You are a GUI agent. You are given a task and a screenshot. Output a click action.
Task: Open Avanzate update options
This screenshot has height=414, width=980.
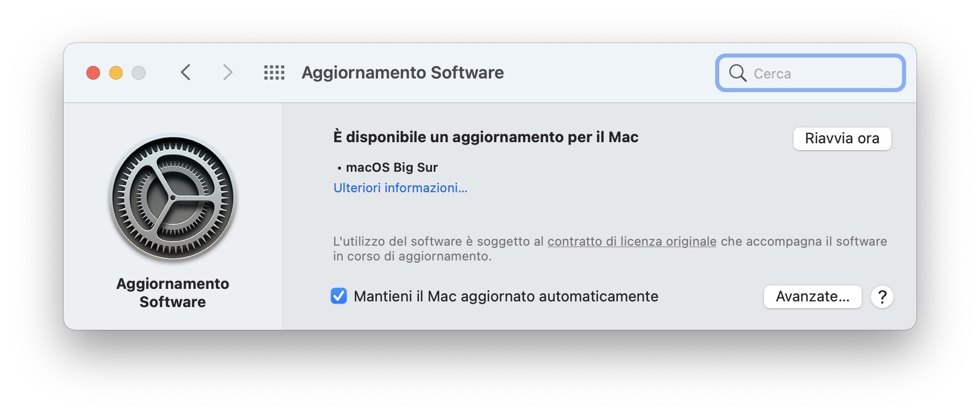pos(813,297)
